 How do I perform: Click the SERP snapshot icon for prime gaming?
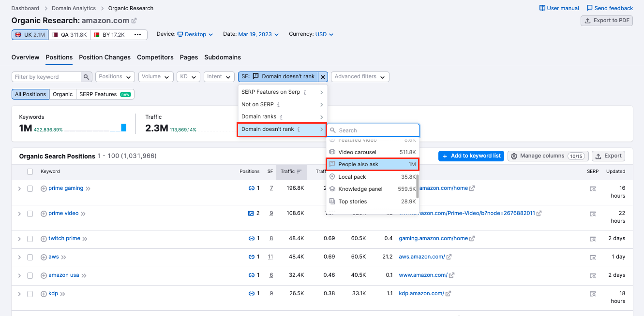coord(593,188)
